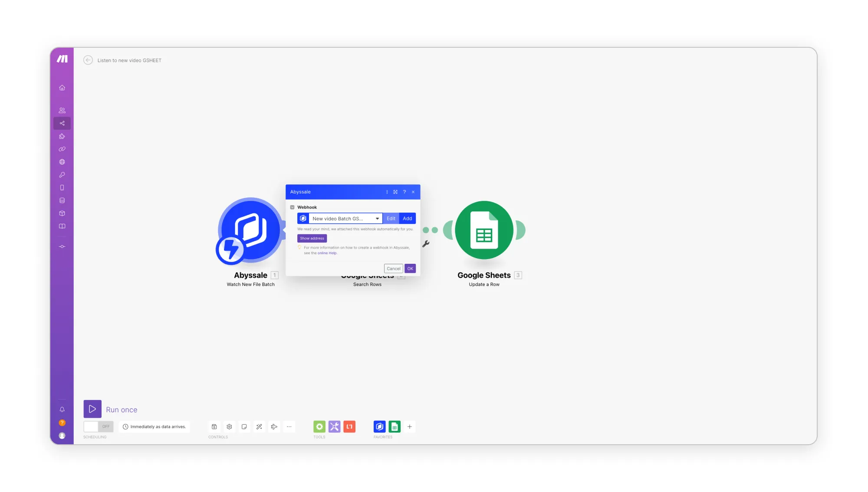The image size is (868, 492).
Task: Click the share/connections icon in sidebar
Action: pyautogui.click(x=62, y=123)
